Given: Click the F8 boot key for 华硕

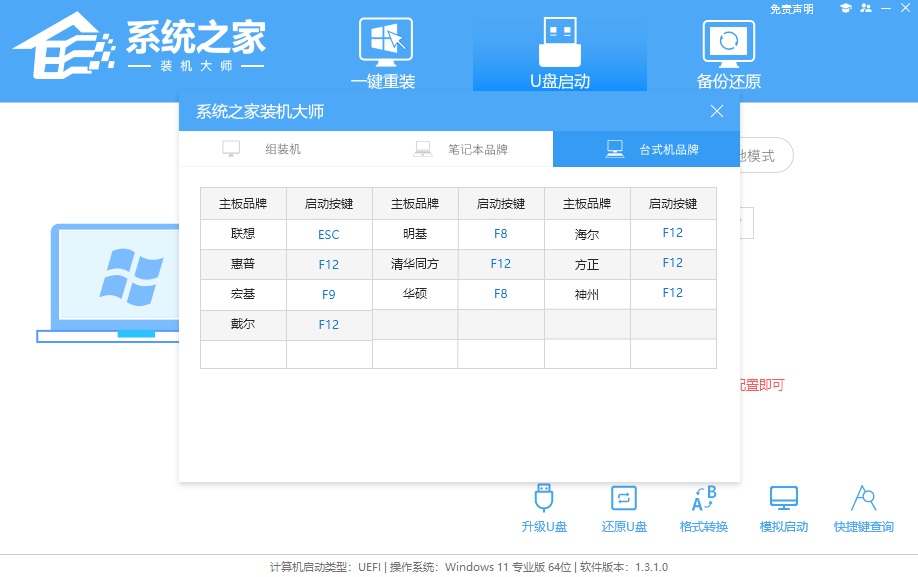Looking at the screenshot, I should pyautogui.click(x=501, y=294).
